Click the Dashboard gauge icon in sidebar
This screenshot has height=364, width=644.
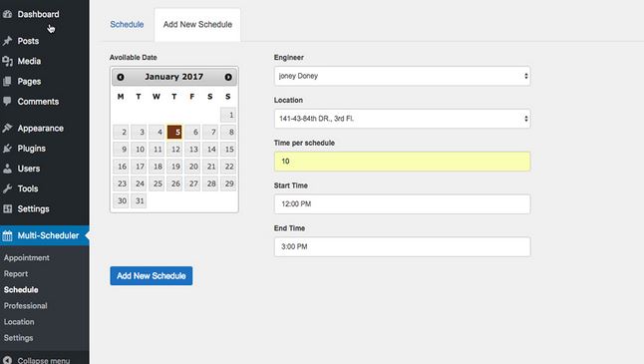pyautogui.click(x=7, y=14)
